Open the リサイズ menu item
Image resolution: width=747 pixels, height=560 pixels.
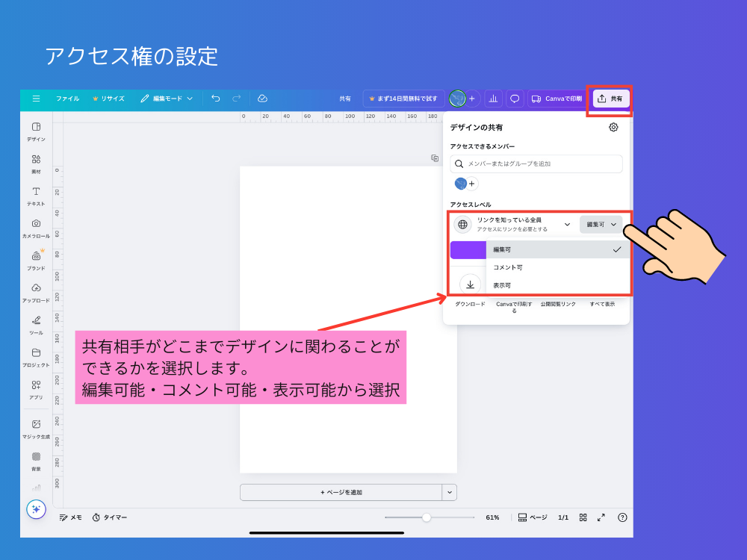[108, 99]
